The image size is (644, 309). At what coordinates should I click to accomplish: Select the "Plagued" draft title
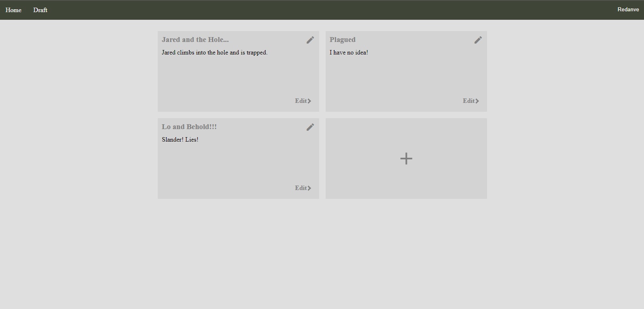point(343,40)
